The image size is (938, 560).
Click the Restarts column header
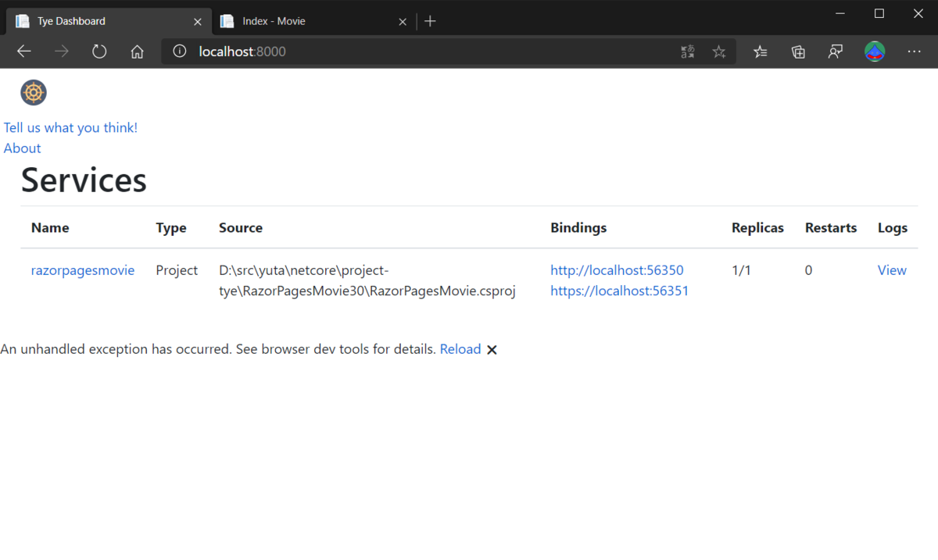pyautogui.click(x=831, y=227)
